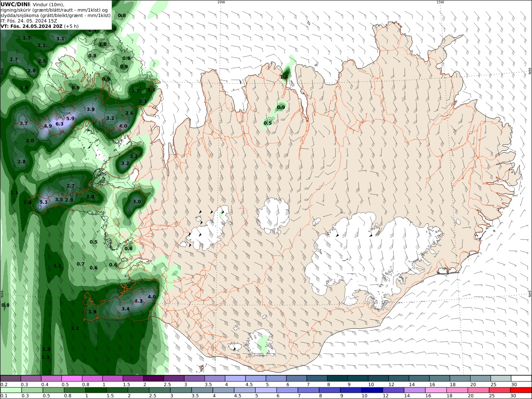The image size is (532, 399).
Task: Click the 1.0 precipitation value
Action: point(103,44)
